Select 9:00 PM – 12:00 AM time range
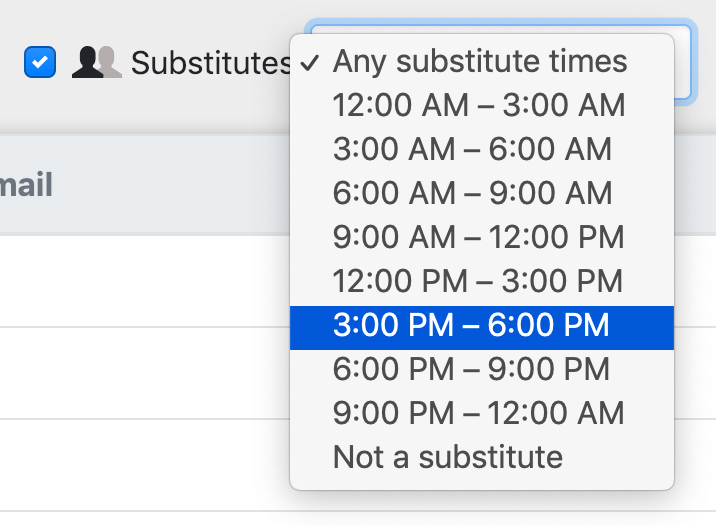This screenshot has height=526, width=716. coord(479,413)
